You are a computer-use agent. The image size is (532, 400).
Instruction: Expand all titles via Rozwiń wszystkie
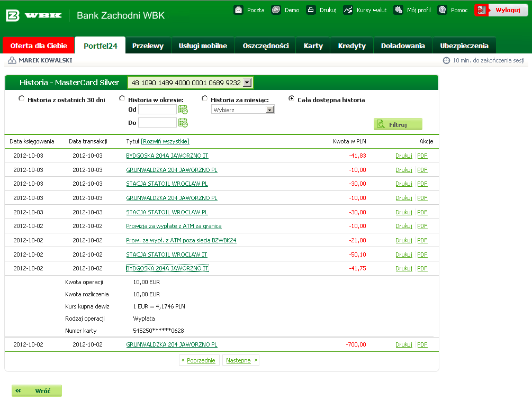point(165,141)
